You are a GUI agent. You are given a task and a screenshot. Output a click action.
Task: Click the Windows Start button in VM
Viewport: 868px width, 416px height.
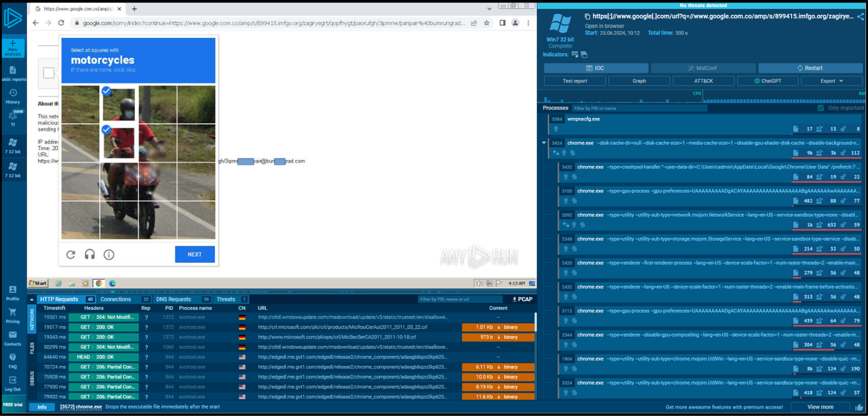pyautogui.click(x=38, y=283)
